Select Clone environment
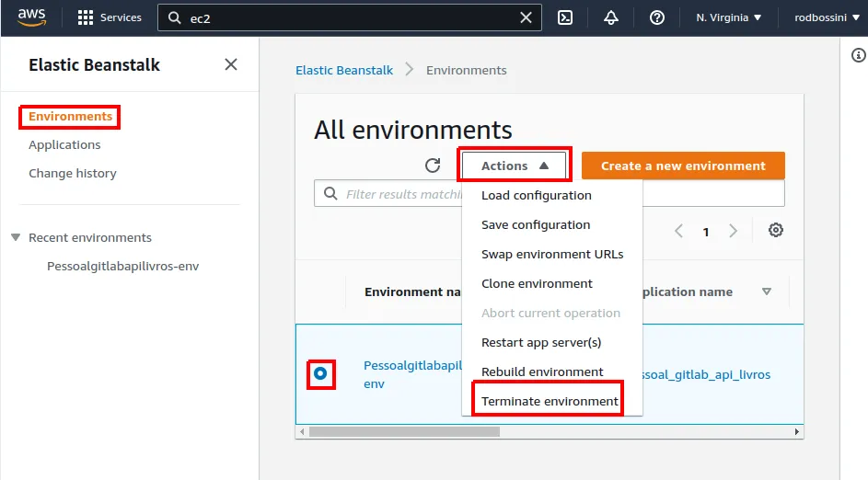868x480 pixels. 537,283
